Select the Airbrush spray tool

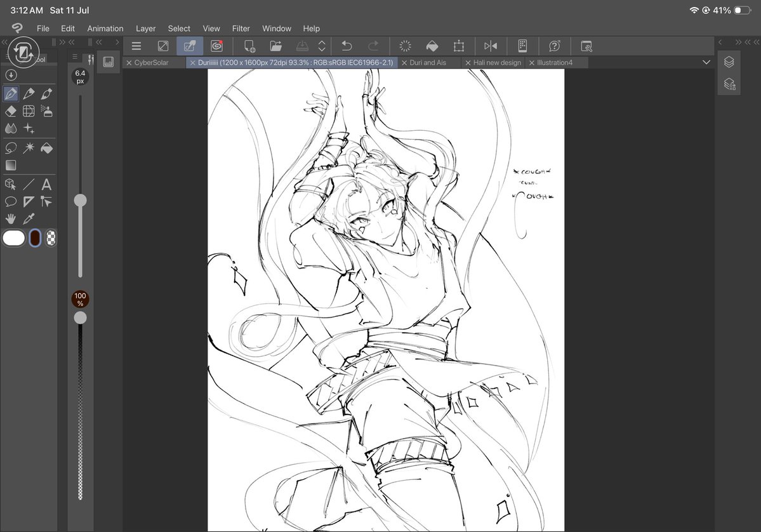(x=46, y=111)
